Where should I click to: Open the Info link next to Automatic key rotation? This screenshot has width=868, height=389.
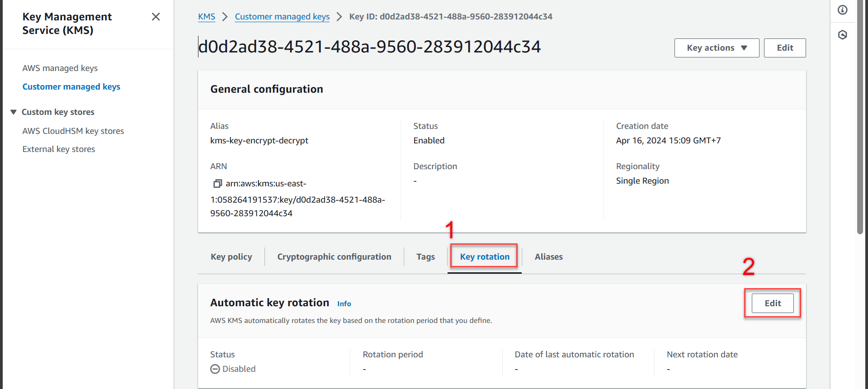click(x=344, y=304)
